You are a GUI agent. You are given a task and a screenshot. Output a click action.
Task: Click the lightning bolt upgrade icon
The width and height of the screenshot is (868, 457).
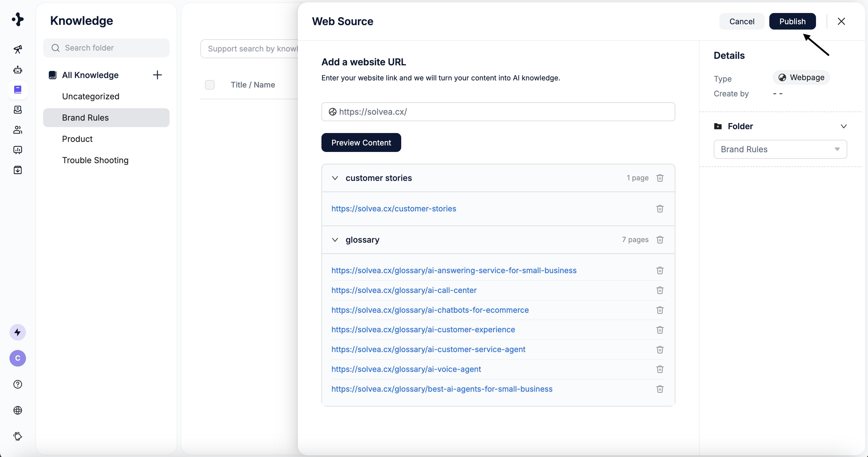(17, 332)
